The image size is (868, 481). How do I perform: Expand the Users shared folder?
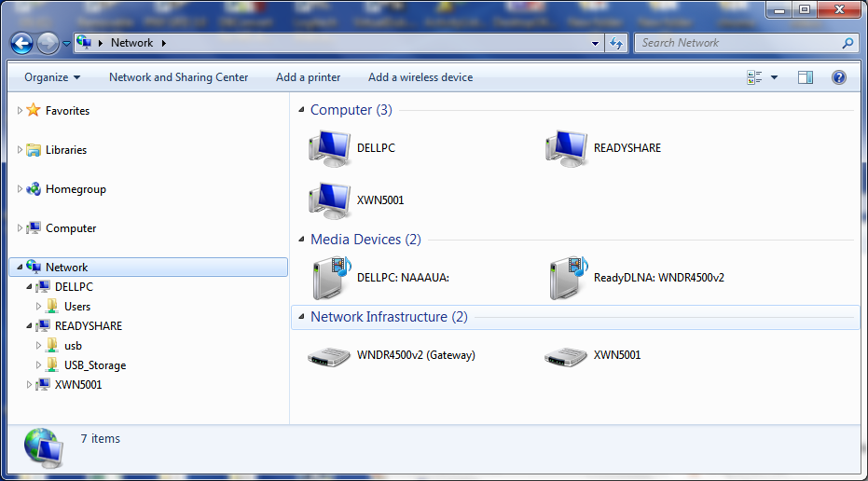click(x=38, y=307)
